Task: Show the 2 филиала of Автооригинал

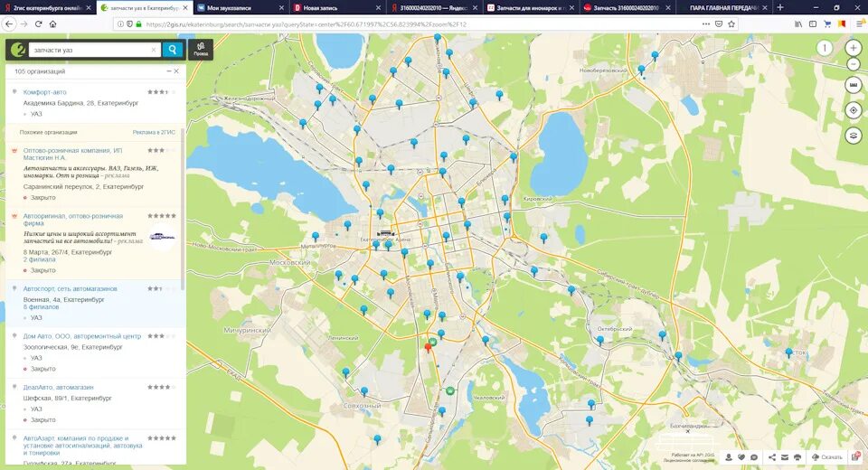Action: pyautogui.click(x=39, y=259)
